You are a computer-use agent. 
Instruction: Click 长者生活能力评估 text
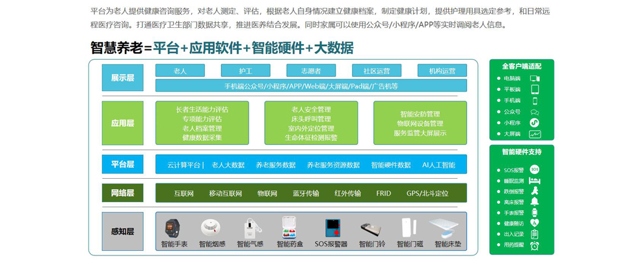coord(202,109)
